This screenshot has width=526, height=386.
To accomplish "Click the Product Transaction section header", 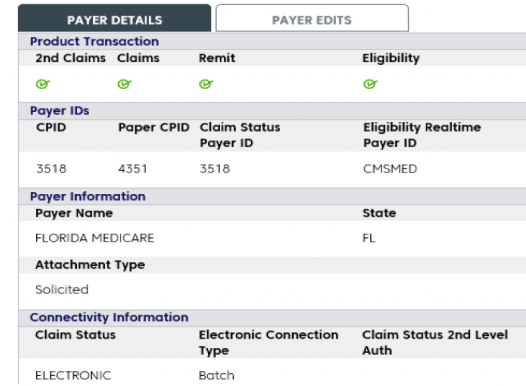I will pos(94,41).
